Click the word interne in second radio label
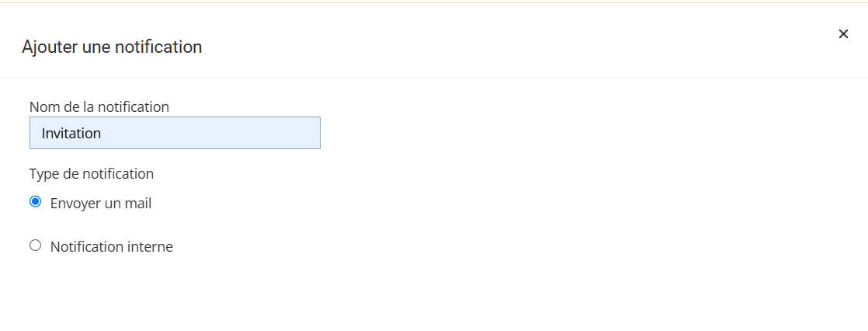This screenshot has width=868, height=331. [151, 247]
